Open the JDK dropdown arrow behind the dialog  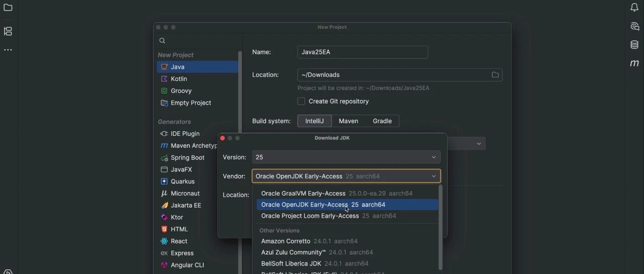pyautogui.click(x=478, y=144)
